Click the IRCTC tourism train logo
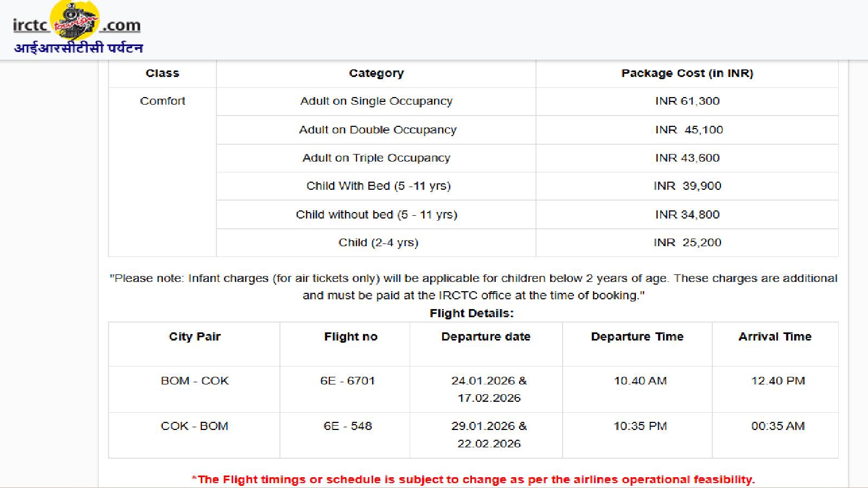868x488 pixels. (75, 21)
